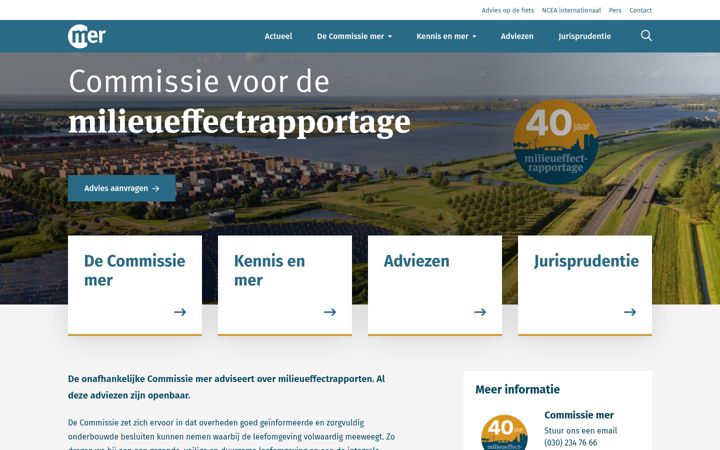Viewport: 720px width, 450px height.
Task: Click the mer logo in the header
Action: click(x=87, y=36)
